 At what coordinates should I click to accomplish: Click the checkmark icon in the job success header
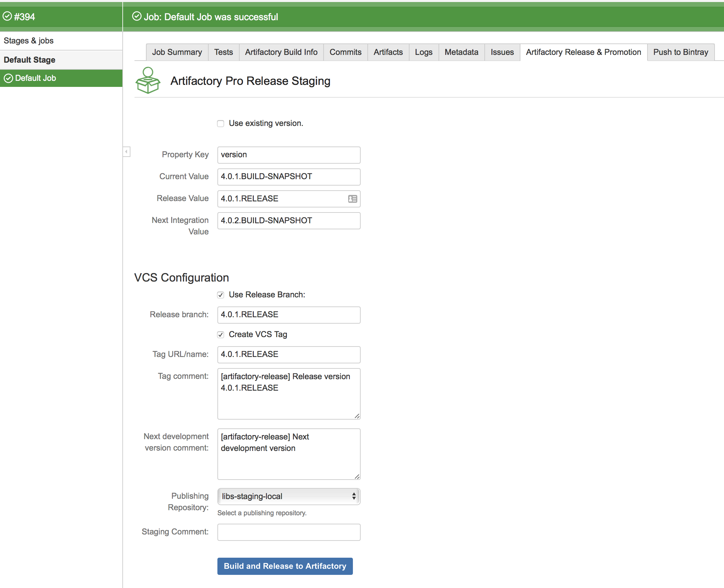137,16
